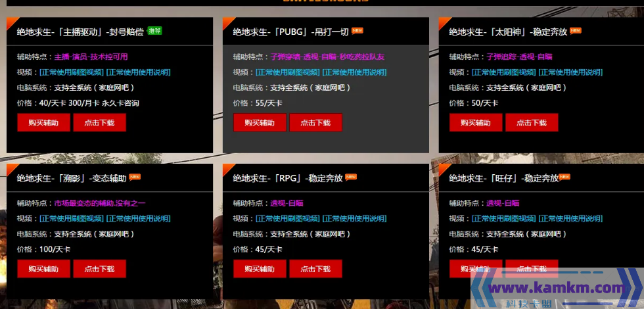Click 购买辅助 in the 主播驱动 card
This screenshot has width=644, height=309.
pos(43,122)
